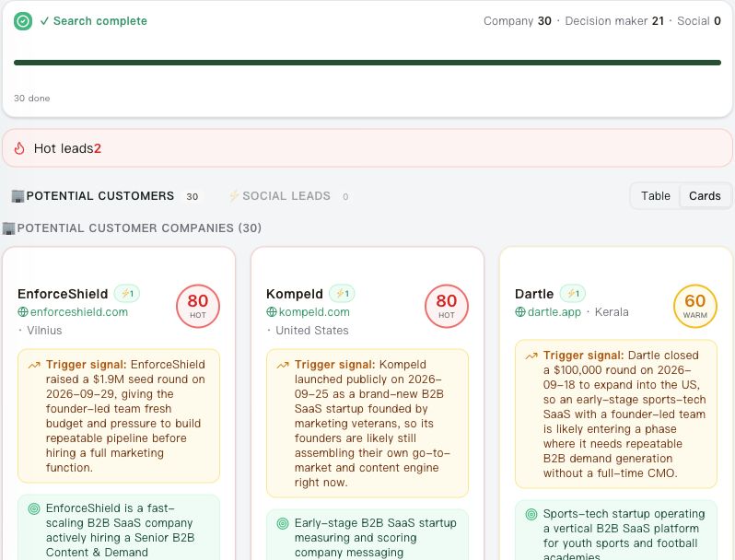Screen dimensions: 735x560
Task: Switch to Table view
Action: point(655,196)
